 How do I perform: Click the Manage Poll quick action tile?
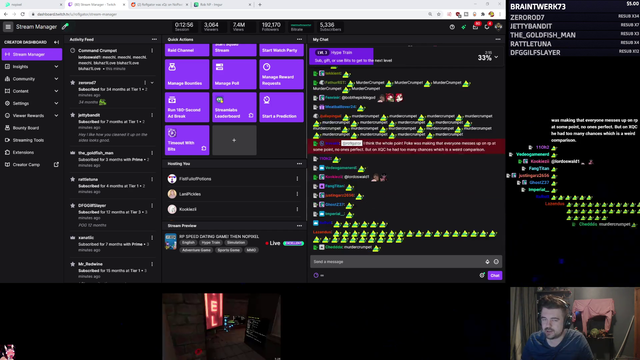point(234,74)
